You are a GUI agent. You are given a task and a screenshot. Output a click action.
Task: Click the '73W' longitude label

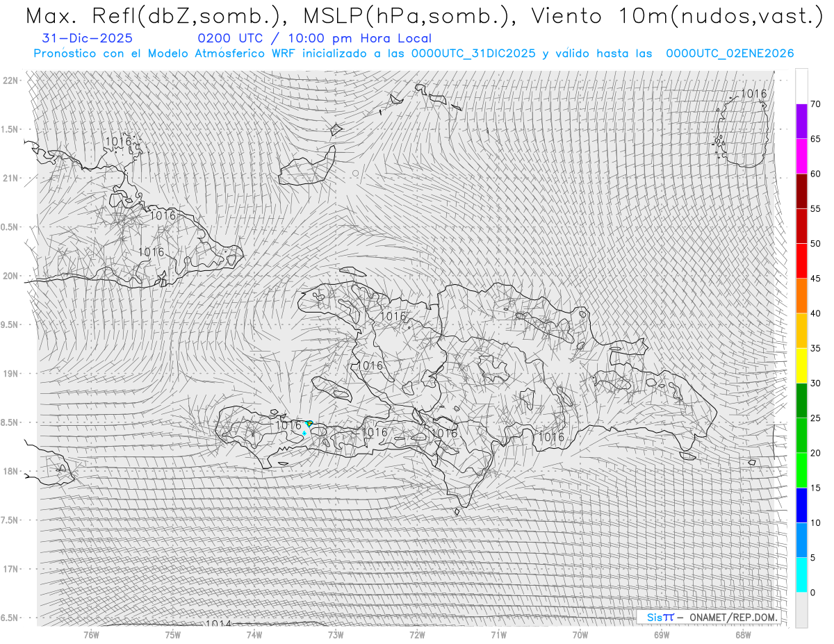tap(336, 634)
